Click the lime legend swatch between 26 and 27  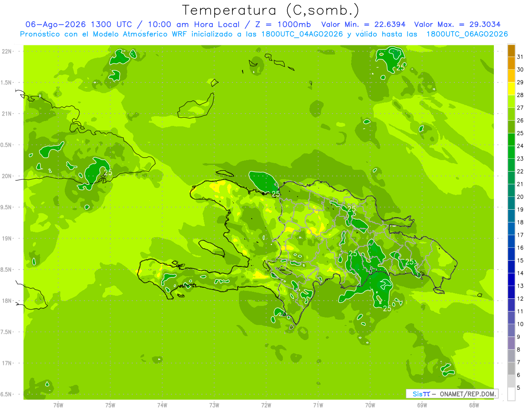pyautogui.click(x=511, y=114)
